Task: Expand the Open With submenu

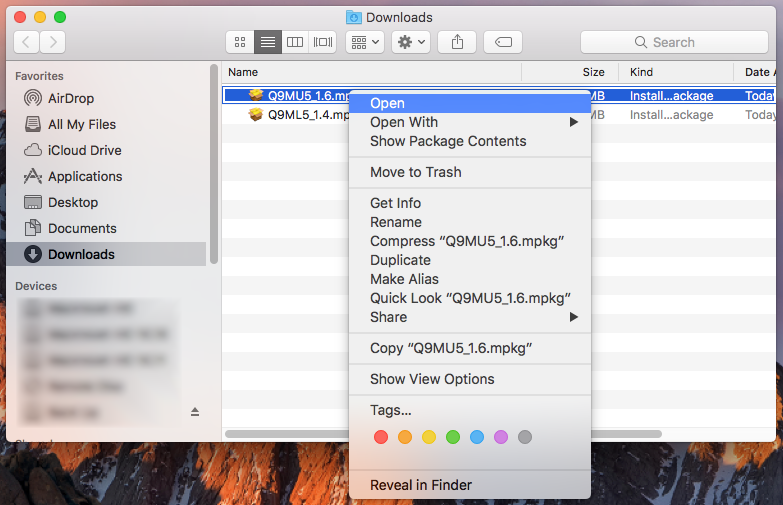Action: point(470,122)
